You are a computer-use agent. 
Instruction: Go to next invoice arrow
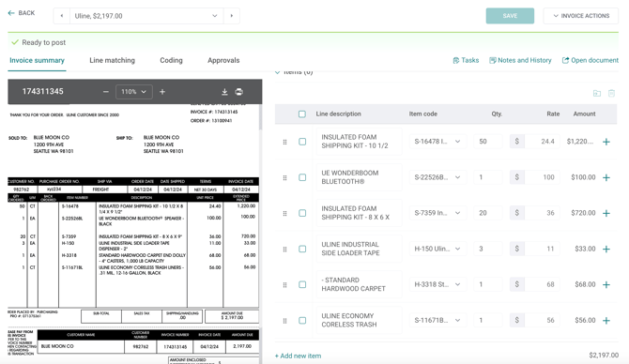click(232, 16)
